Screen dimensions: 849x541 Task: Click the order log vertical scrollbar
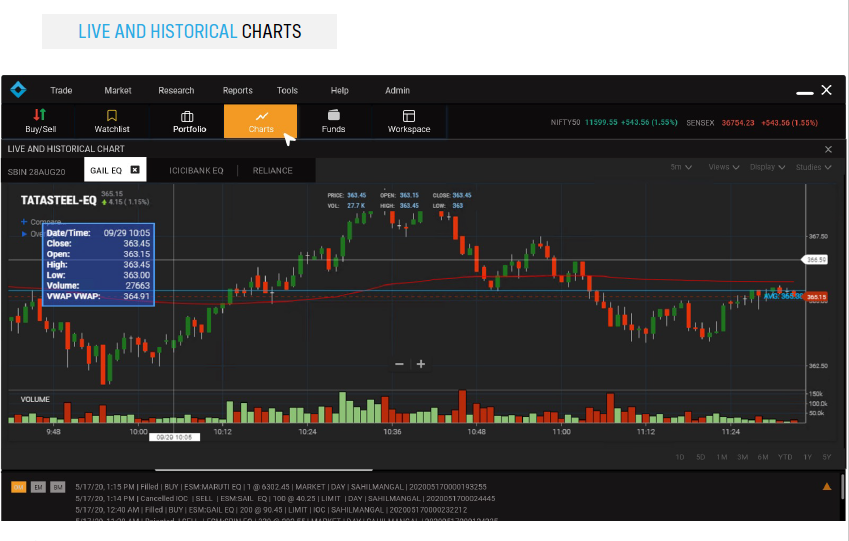tap(843, 486)
